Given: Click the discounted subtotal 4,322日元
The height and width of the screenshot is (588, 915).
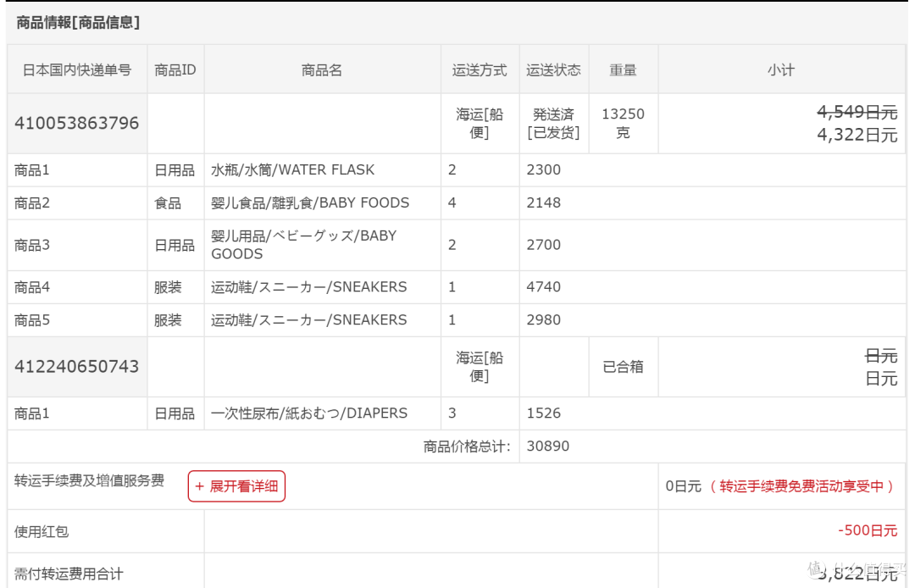Looking at the screenshot, I should 857,135.
